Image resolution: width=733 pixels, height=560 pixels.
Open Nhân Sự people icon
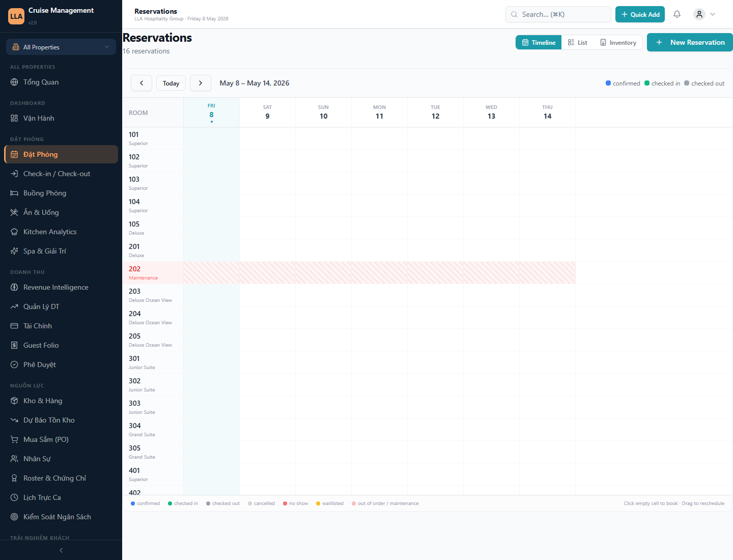(x=14, y=459)
